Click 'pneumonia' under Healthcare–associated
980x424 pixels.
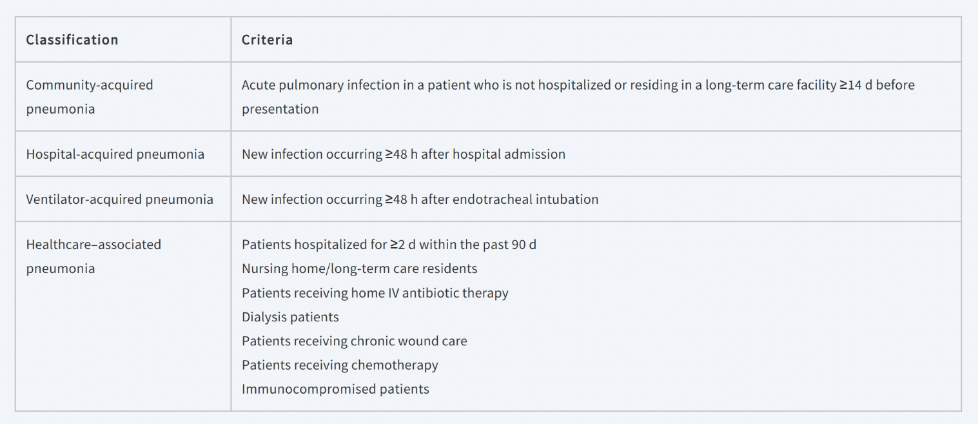click(x=61, y=268)
